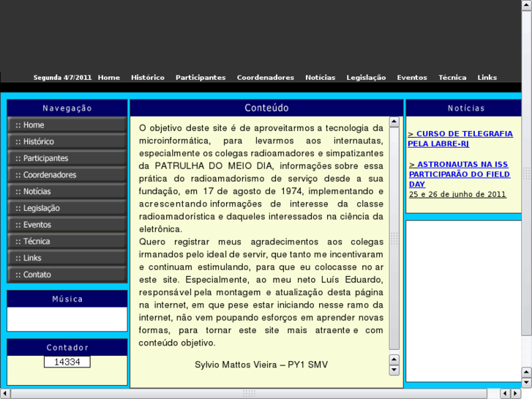Click the 'Música' panel header
The width and height of the screenshot is (532, 399).
pyautogui.click(x=67, y=299)
